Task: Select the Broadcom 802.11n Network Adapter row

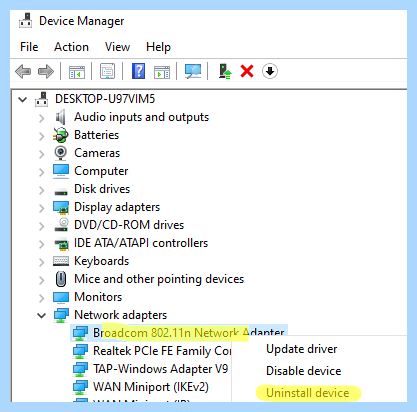Action: tap(179, 333)
